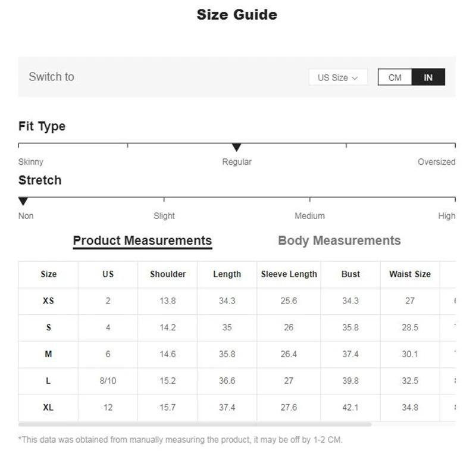Screen dimensions: 476x463
Task: Click the Bust column header
Action: tap(350, 274)
